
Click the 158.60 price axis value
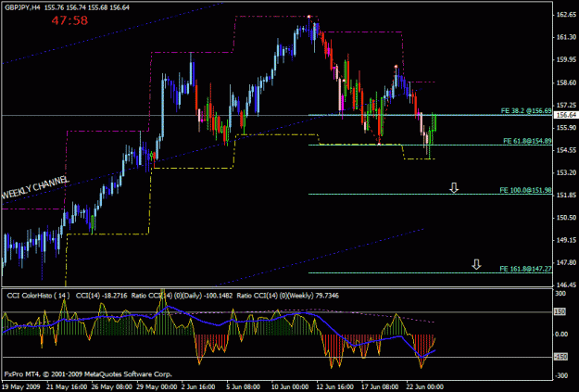[566, 82]
